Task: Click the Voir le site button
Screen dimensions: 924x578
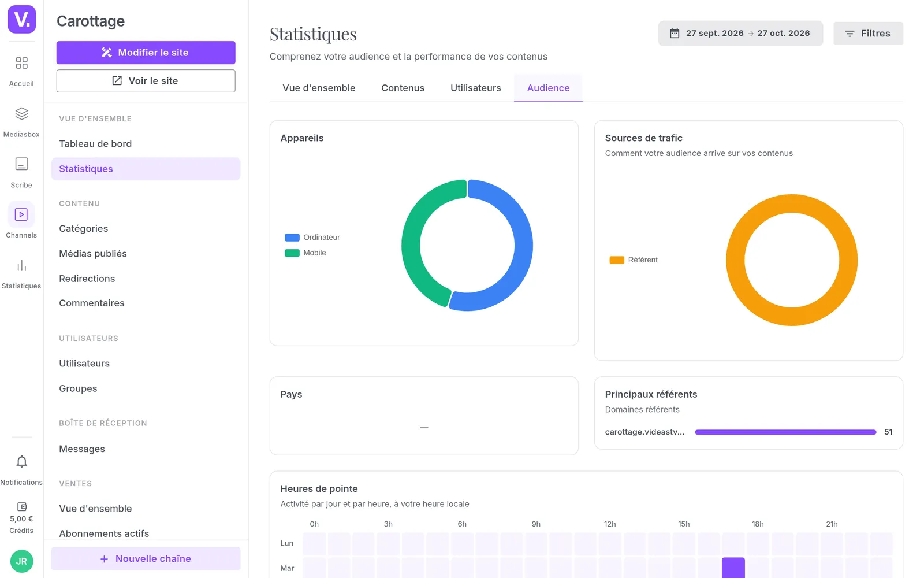Action: tap(146, 81)
